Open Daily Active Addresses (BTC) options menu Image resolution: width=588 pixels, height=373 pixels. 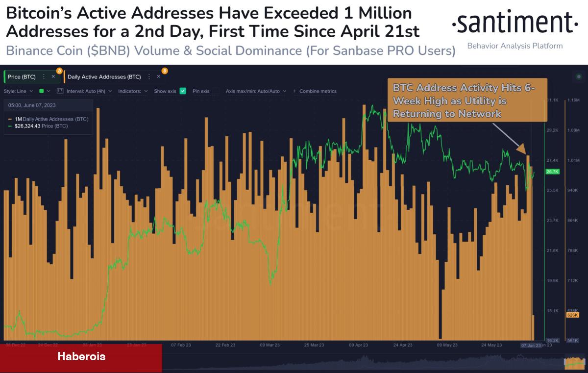pyautogui.click(x=149, y=76)
